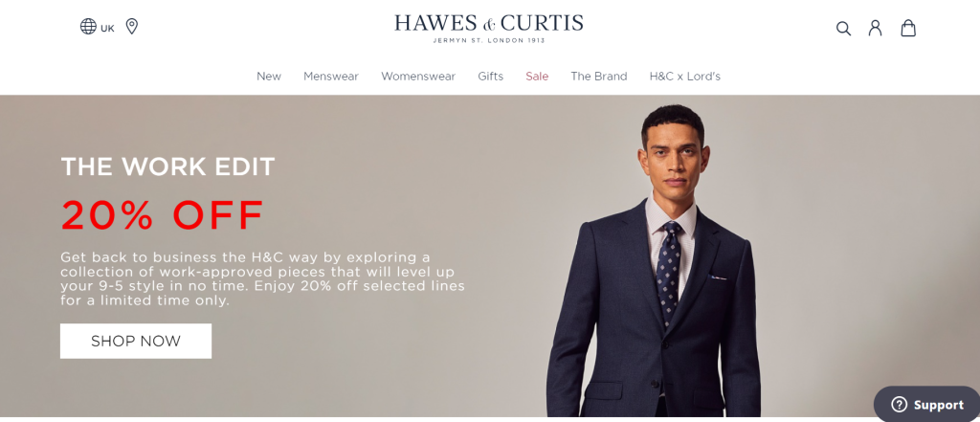Click THE WORK EDIT heading

tap(167, 167)
